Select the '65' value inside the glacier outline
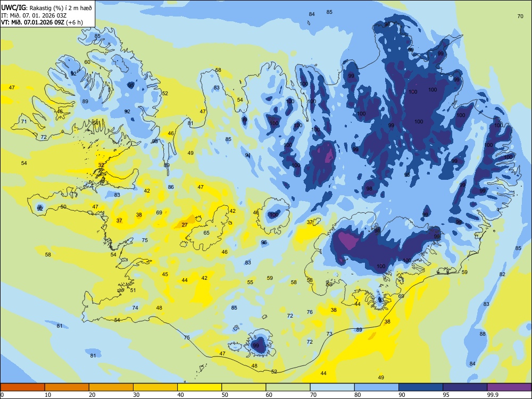532x399 pixels. coord(206,233)
